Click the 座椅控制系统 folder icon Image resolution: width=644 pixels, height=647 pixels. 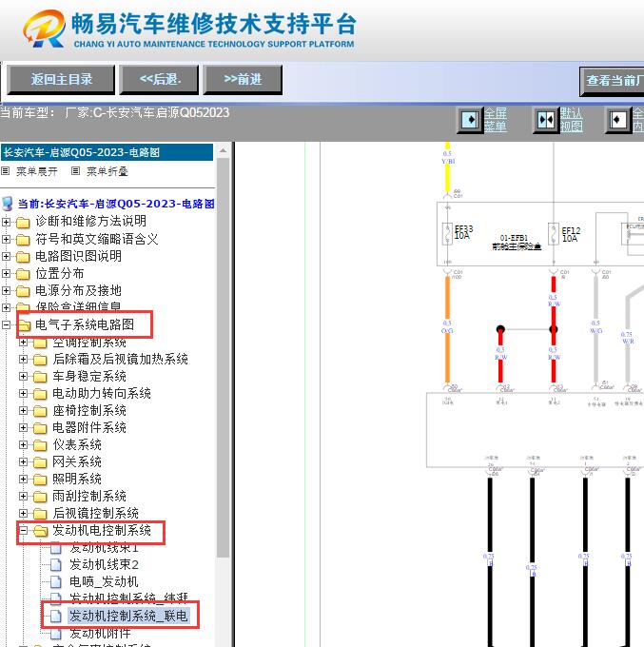click(40, 411)
